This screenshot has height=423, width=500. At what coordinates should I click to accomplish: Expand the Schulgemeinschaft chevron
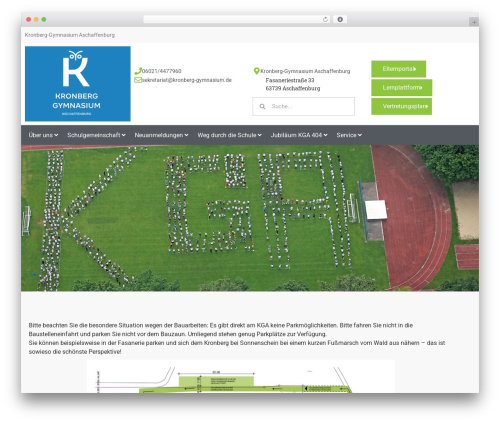pyautogui.click(x=124, y=135)
